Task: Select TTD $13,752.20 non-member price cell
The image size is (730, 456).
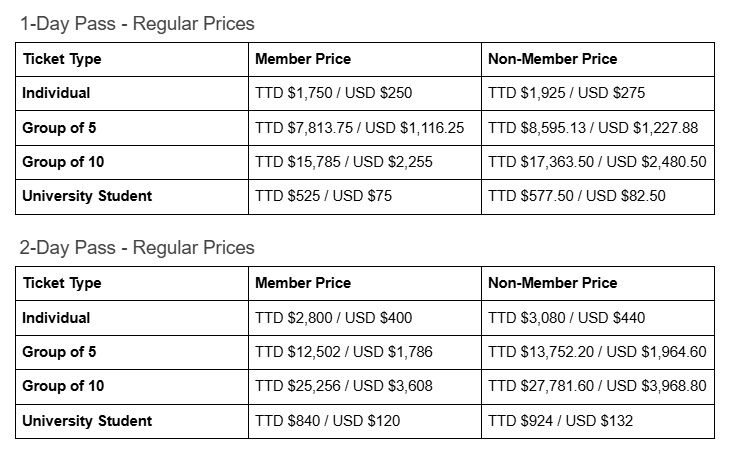Action: click(598, 353)
